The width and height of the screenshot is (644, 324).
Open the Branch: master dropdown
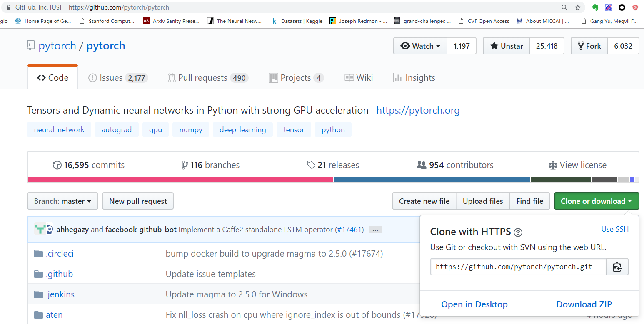63,201
